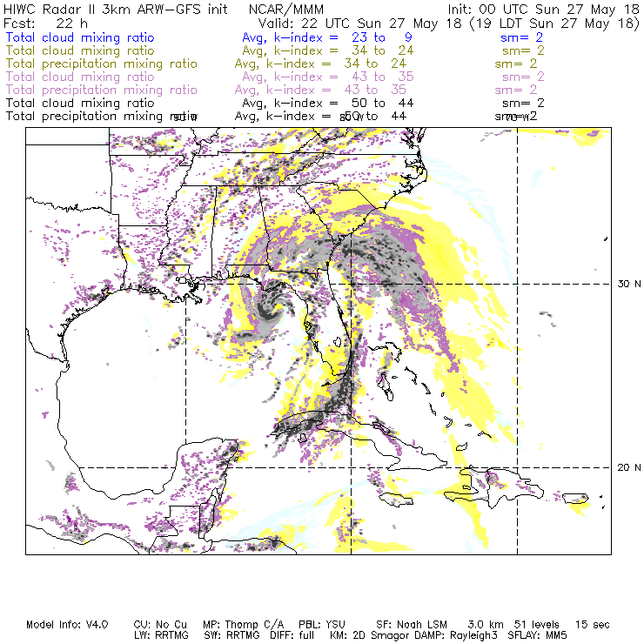Viewport: 644px width, 644px height.
Task: Click Lake Okeechobee outline in Florida
Action: [x=338, y=342]
